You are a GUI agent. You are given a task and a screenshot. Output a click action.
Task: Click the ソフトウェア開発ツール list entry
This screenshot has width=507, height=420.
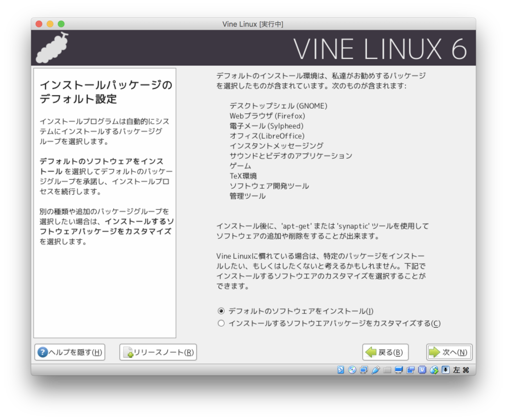269,186
